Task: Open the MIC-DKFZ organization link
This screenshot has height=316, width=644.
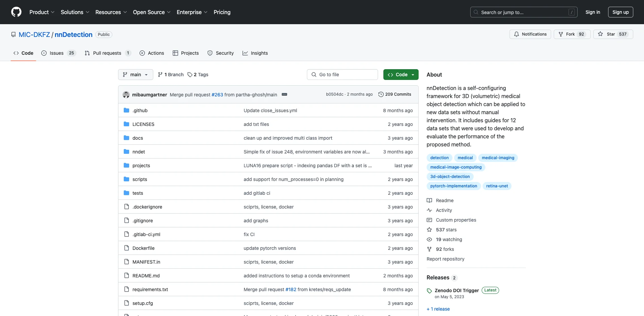Action: (34, 35)
